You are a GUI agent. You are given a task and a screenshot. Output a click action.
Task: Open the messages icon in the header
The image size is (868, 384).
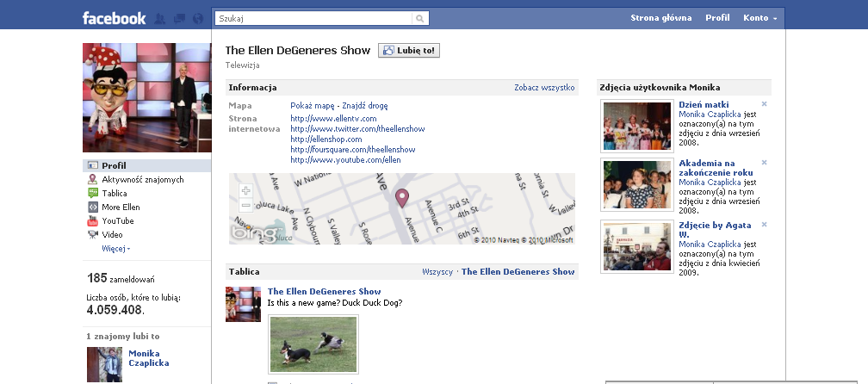click(x=179, y=18)
